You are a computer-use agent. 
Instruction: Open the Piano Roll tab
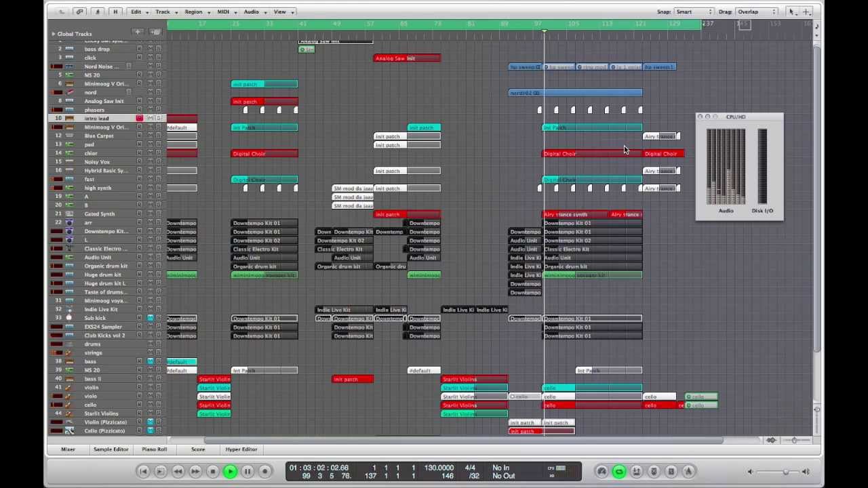[x=154, y=449]
